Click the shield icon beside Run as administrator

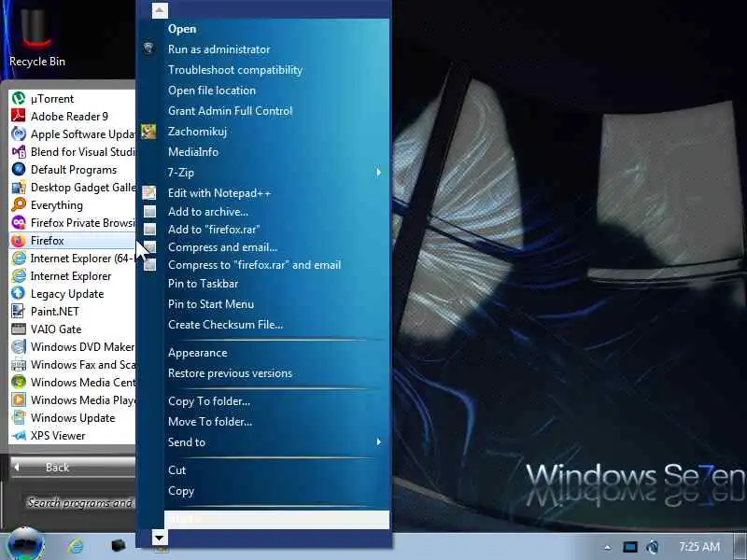click(x=148, y=49)
